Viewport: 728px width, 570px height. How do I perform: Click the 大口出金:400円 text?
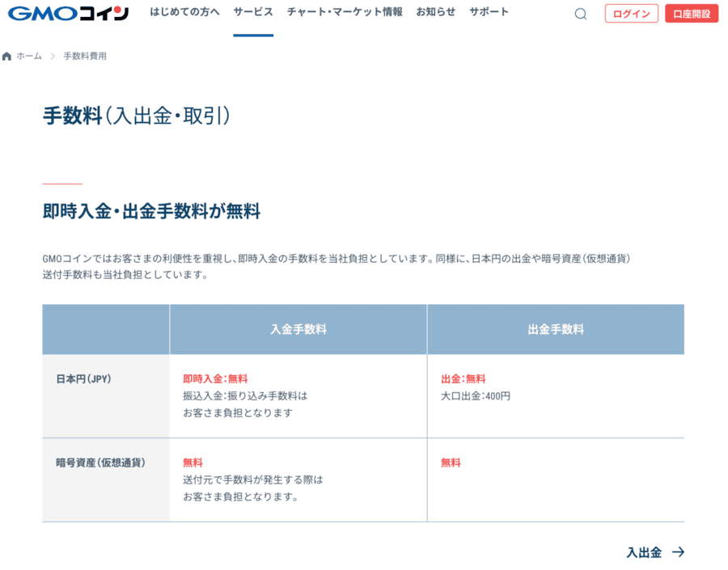(x=476, y=396)
